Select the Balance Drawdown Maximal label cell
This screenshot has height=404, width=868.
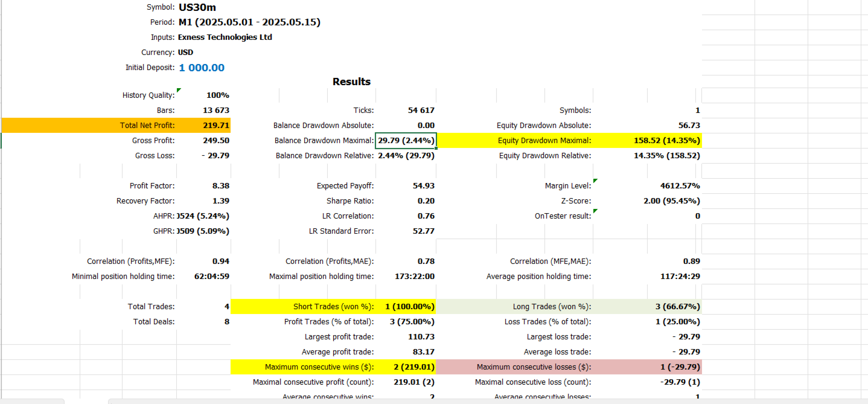click(x=324, y=141)
